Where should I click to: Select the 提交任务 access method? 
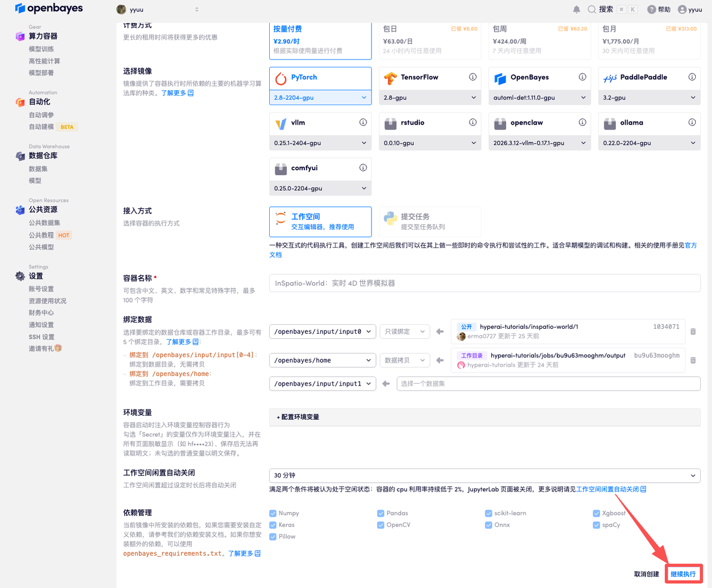click(x=430, y=221)
